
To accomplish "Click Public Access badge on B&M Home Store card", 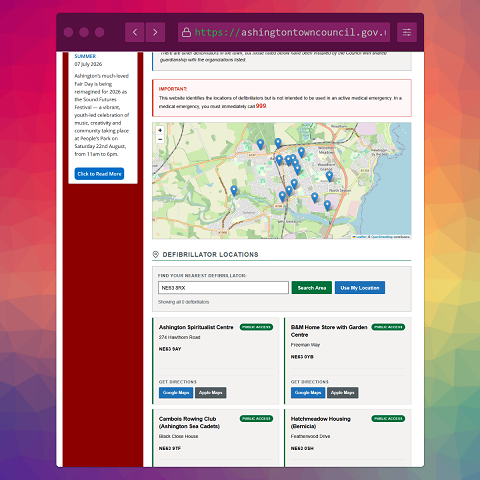I will coord(388,327).
